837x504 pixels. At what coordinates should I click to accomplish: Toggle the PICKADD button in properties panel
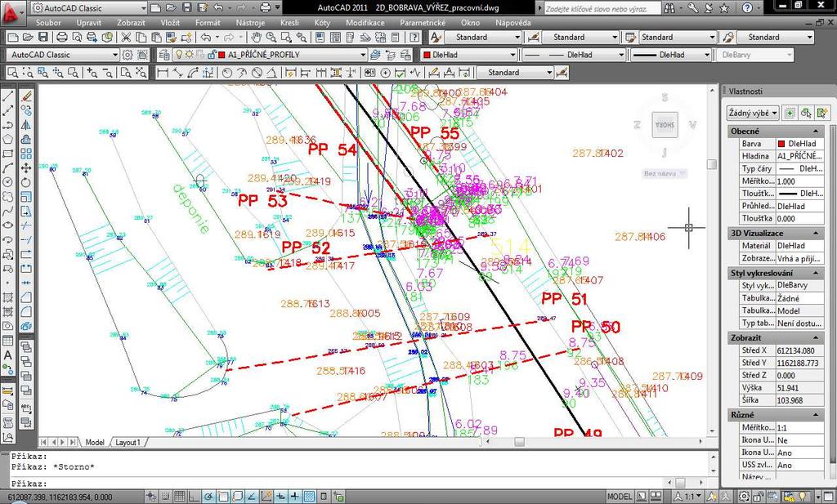(x=790, y=113)
